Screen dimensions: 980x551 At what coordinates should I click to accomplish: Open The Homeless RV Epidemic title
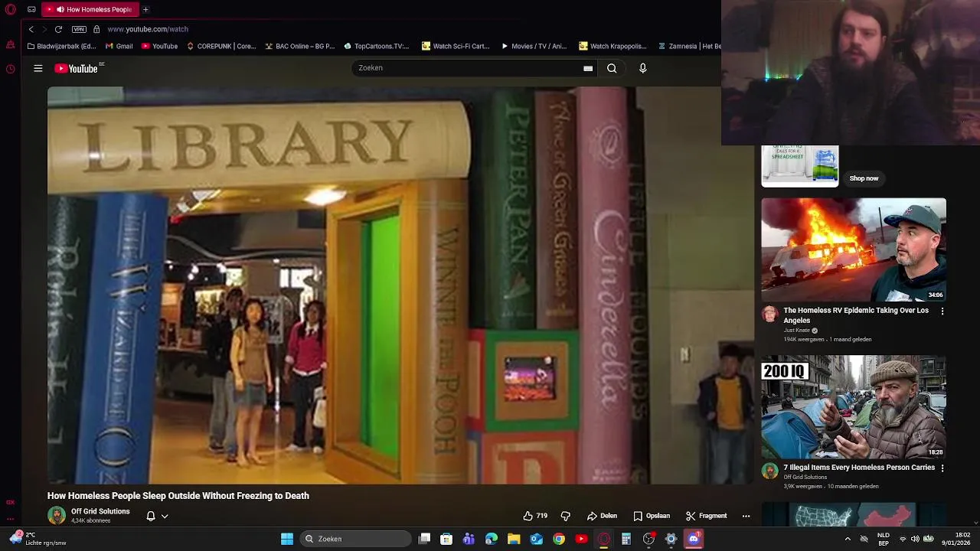[856, 315]
